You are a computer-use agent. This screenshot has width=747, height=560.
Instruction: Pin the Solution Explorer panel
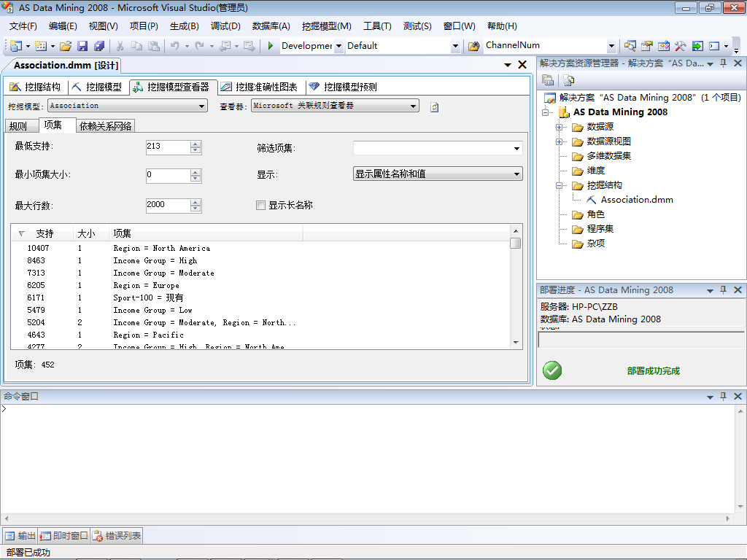(723, 63)
